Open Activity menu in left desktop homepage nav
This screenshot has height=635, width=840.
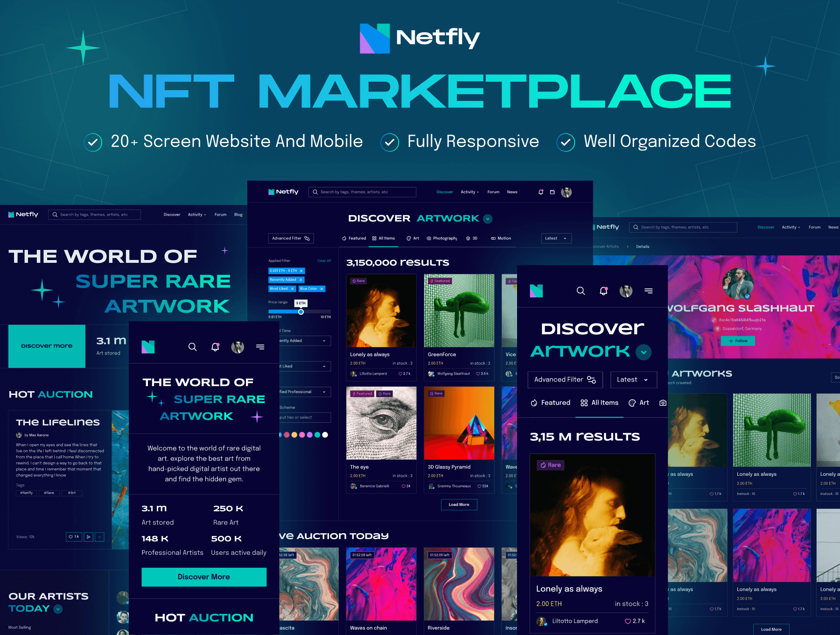tap(197, 215)
